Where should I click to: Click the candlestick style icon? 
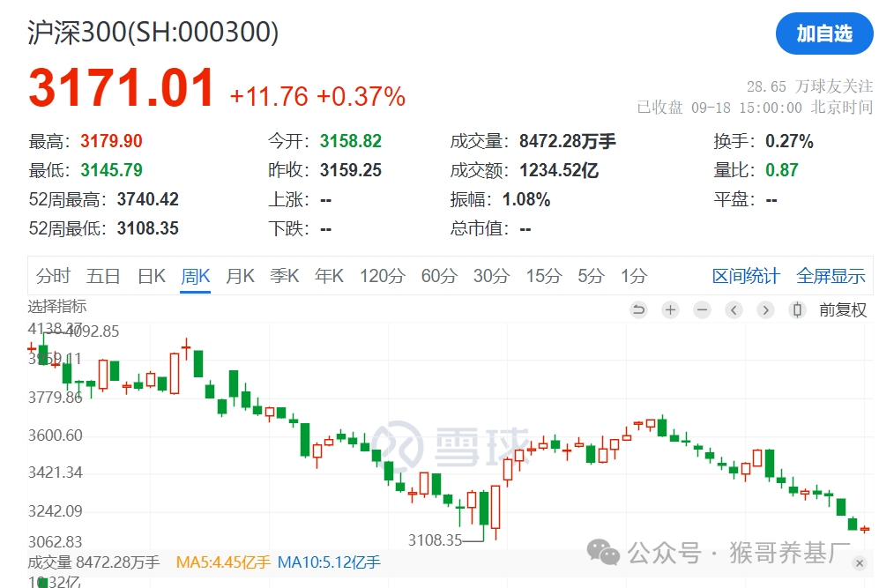point(797,309)
